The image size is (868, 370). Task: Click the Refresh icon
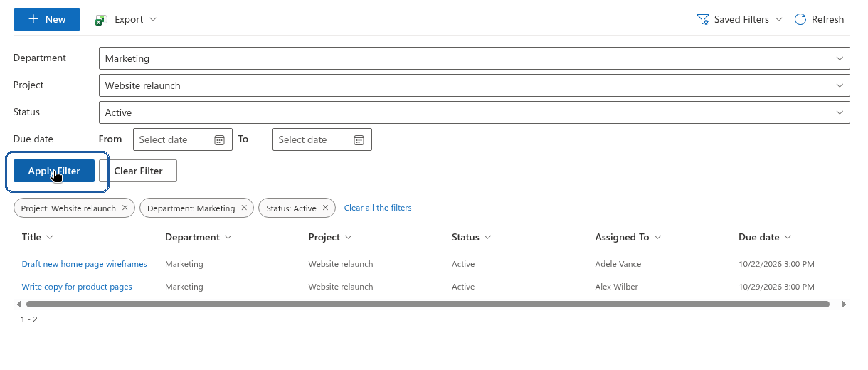tap(800, 19)
